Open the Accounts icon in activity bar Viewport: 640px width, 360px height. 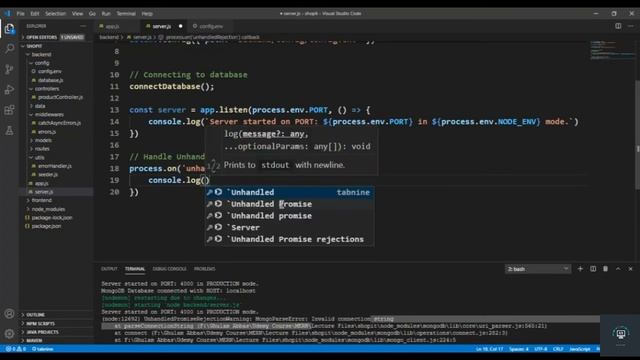pos(9,313)
